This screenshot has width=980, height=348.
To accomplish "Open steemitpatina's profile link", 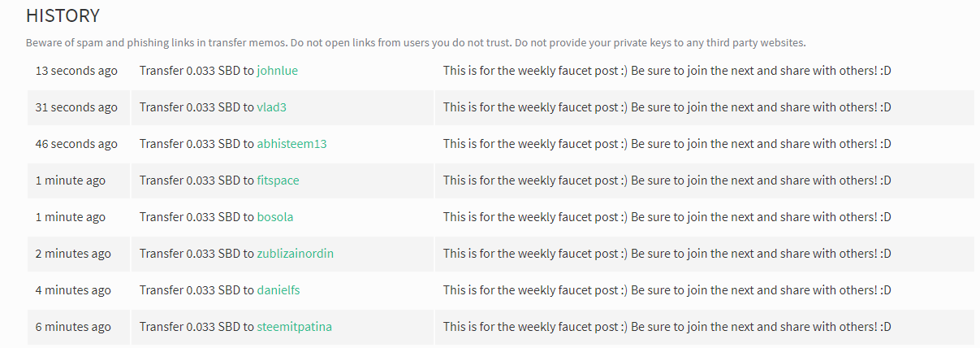I will [x=294, y=327].
